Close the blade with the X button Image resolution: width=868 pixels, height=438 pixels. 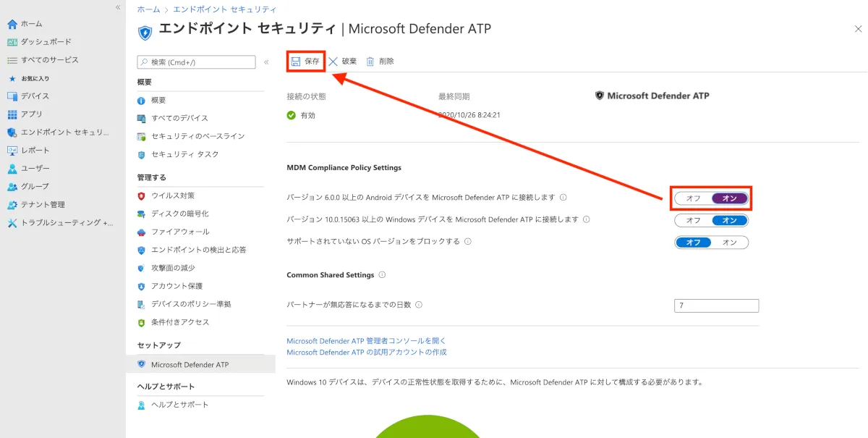coord(858,28)
